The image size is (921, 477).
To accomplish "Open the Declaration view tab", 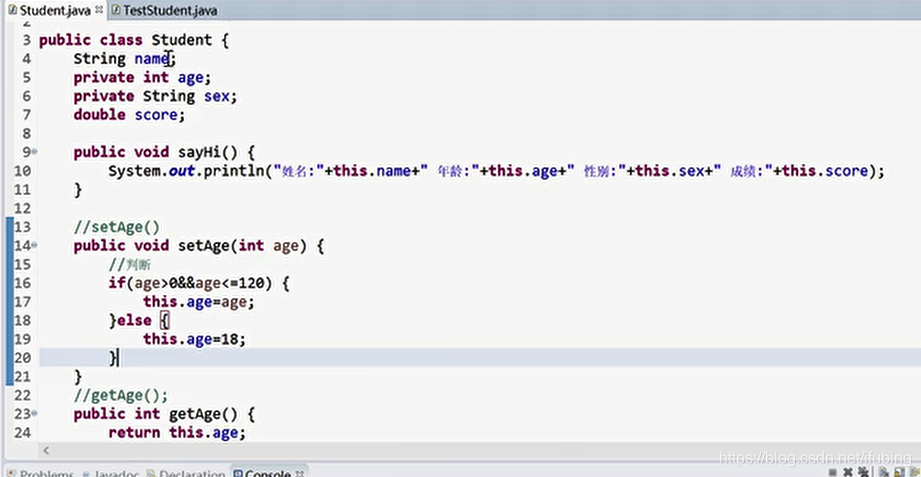I will (x=186, y=473).
